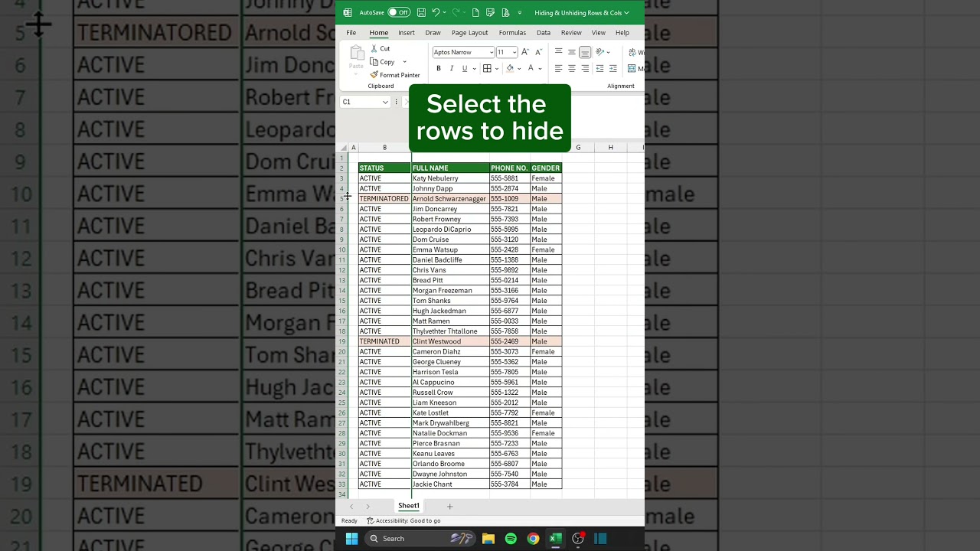Screen dimensions: 980x551
Task: Open Spotify from the taskbar
Action: [x=511, y=539]
